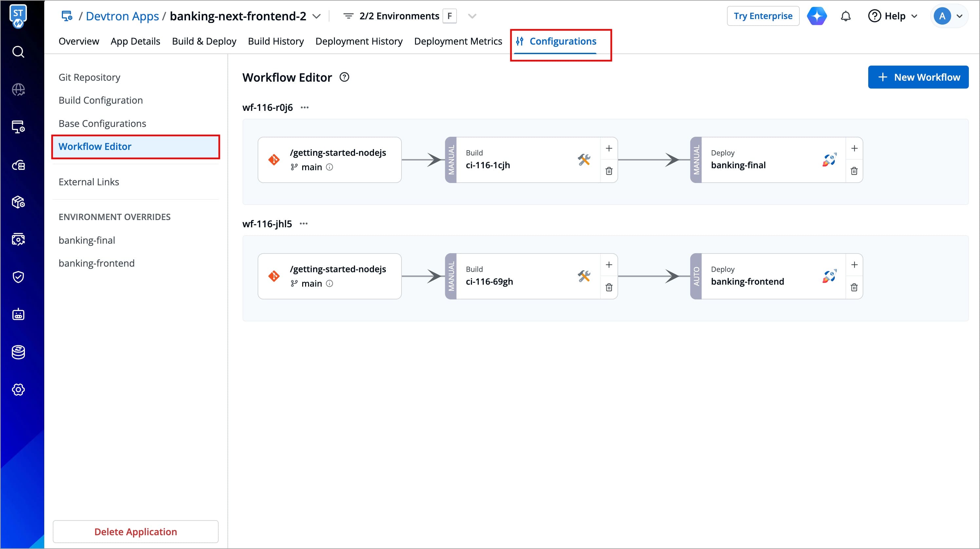This screenshot has width=980, height=549.
Task: Switch to the Build & Deploy tab
Action: 204,41
